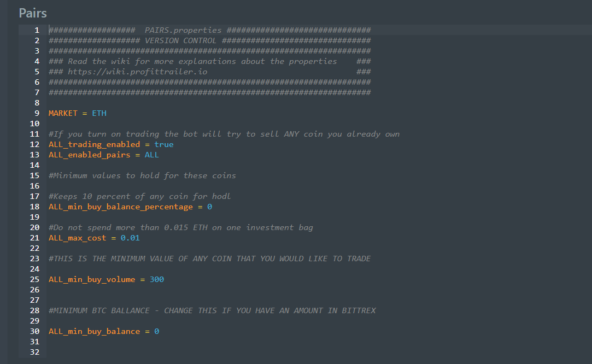This screenshot has width=592, height=364.
Task: Click the ALL value of ALL_enabled_pairs
Action: click(151, 155)
